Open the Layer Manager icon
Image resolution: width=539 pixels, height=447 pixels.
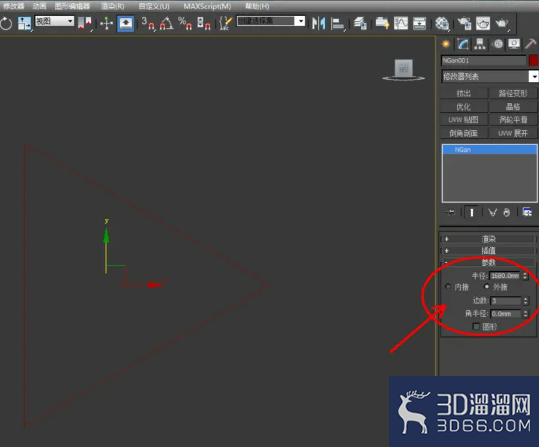360,23
